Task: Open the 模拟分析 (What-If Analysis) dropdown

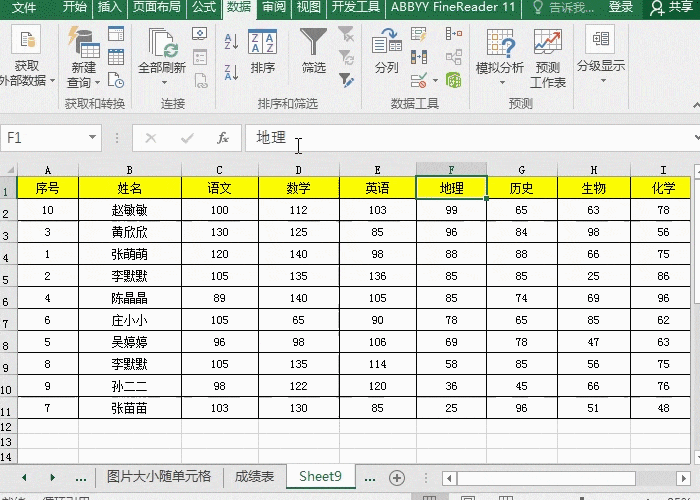Action: coord(499,68)
